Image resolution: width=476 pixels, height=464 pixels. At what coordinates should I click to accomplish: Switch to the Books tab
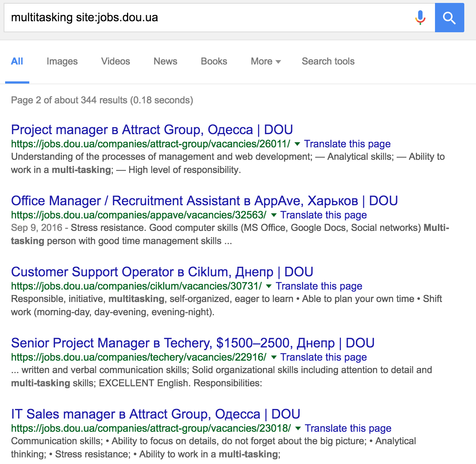[214, 61]
